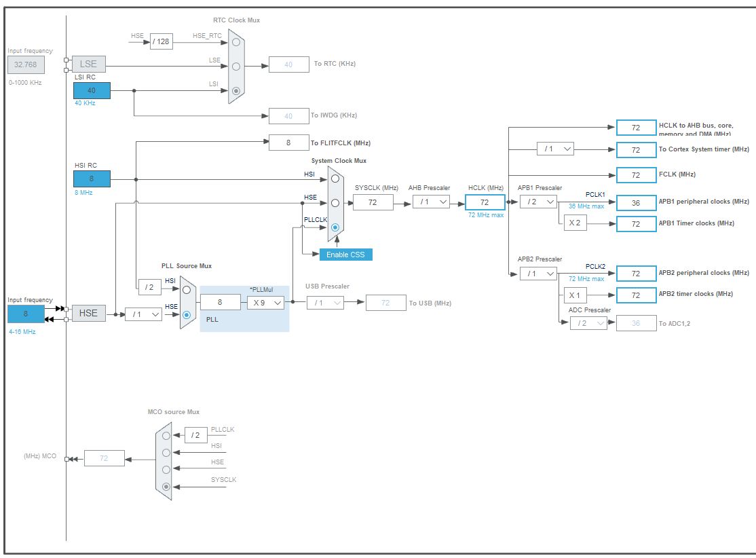Click the 36 MHz max PCLK1 text
This screenshot has height=558, width=756.
pyautogui.click(x=586, y=206)
